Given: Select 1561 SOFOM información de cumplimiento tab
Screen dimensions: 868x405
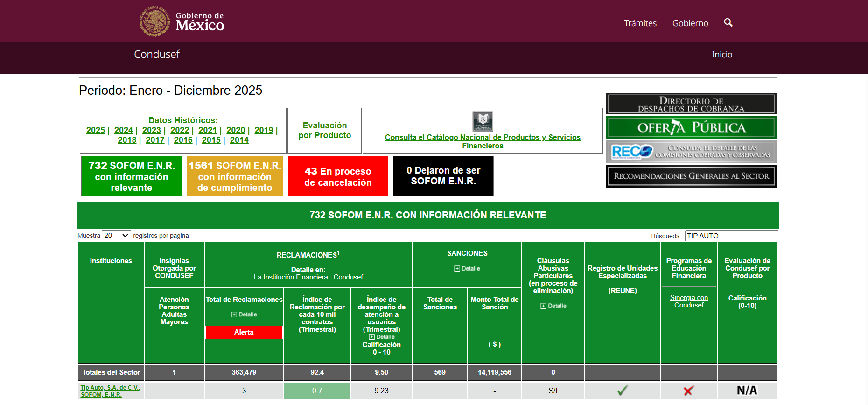Looking at the screenshot, I should click(235, 176).
